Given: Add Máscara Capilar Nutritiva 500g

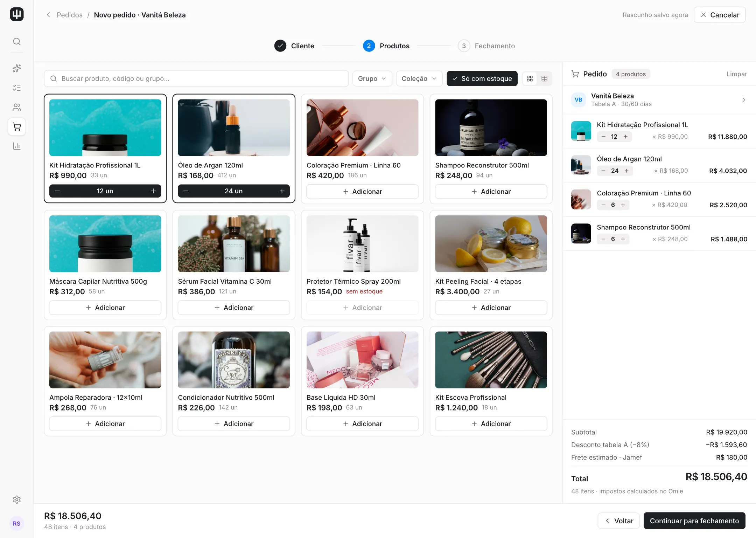Looking at the screenshot, I should (x=105, y=308).
